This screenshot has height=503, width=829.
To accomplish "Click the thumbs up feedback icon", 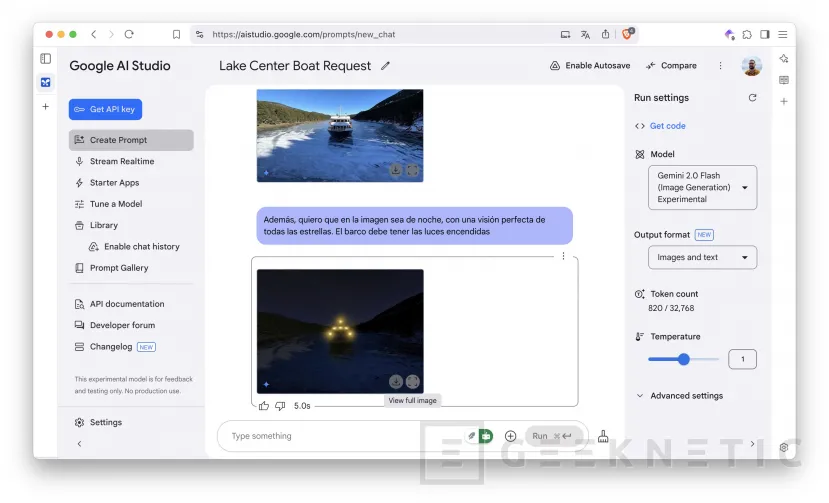I will pyautogui.click(x=264, y=406).
